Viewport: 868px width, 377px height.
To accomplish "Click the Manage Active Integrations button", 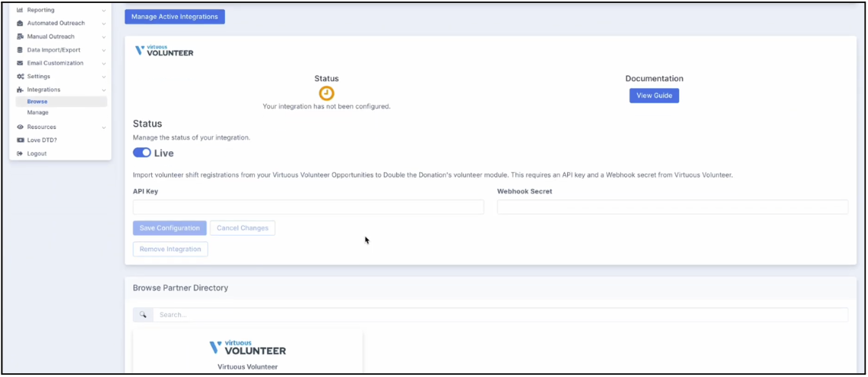I will point(174,16).
